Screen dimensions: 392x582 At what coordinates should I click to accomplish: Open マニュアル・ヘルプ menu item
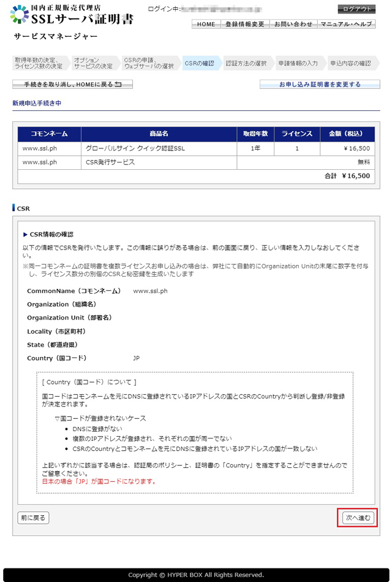tap(347, 24)
